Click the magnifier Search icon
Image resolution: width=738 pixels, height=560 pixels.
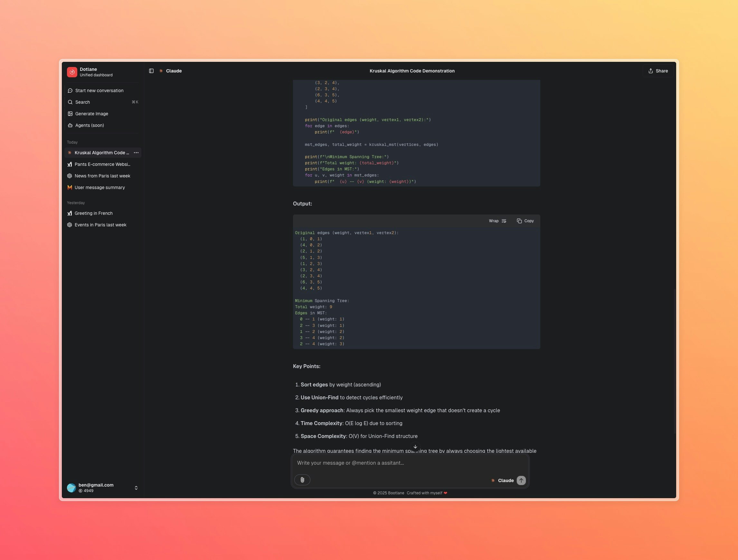pyautogui.click(x=70, y=102)
